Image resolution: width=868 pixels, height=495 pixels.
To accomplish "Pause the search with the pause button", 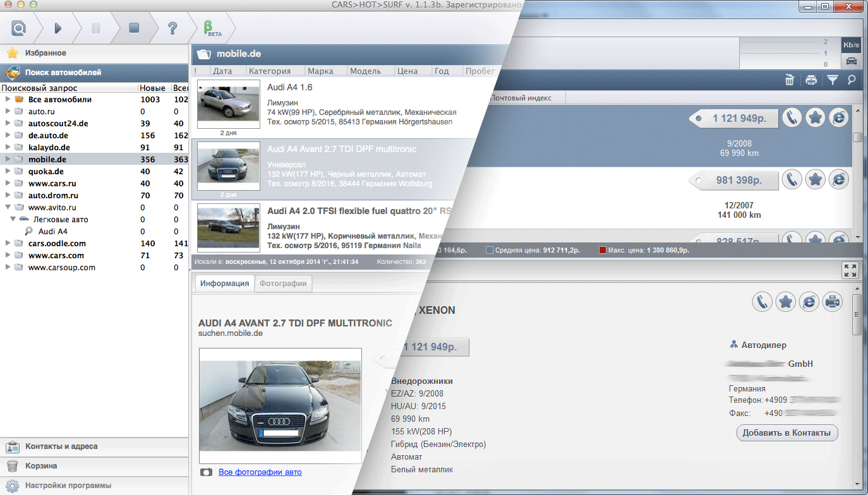I will 96,28.
